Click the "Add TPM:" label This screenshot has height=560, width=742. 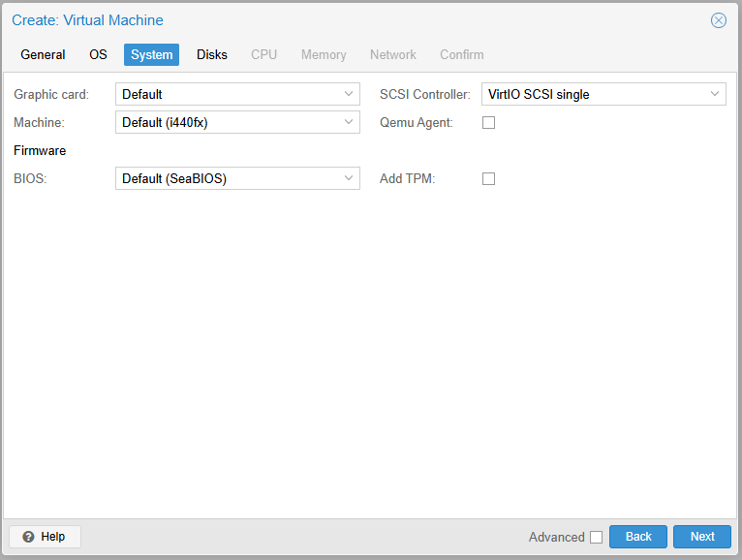click(x=408, y=179)
